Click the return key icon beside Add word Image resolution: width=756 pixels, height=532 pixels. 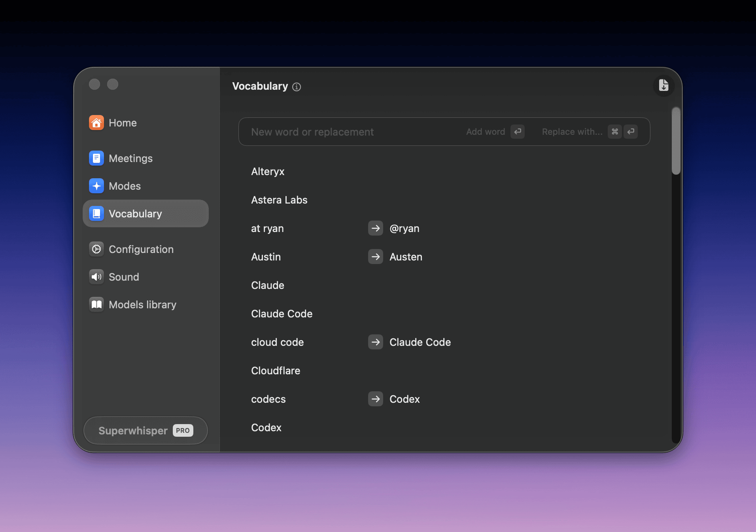pos(518,132)
